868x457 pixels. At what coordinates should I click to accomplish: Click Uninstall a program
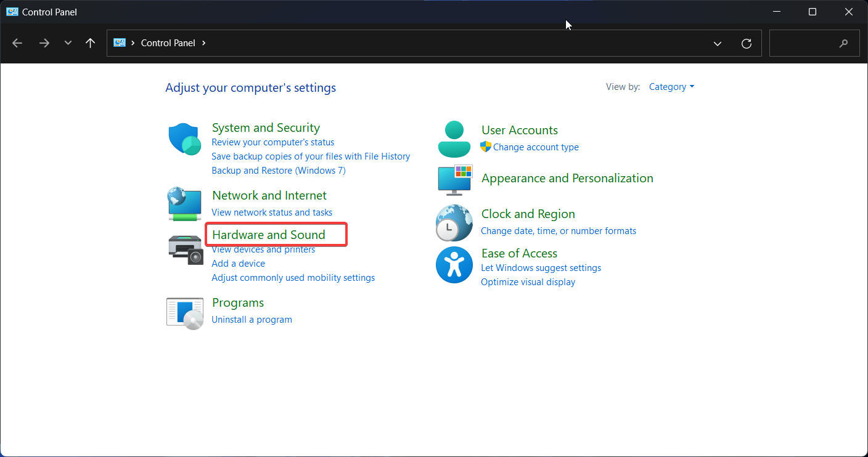point(252,320)
